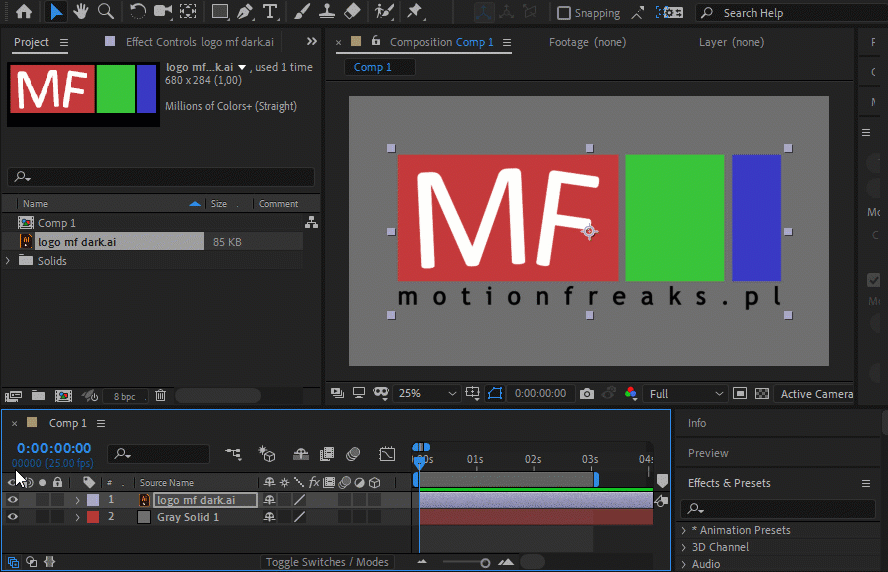Select the Brush tool

302,11
